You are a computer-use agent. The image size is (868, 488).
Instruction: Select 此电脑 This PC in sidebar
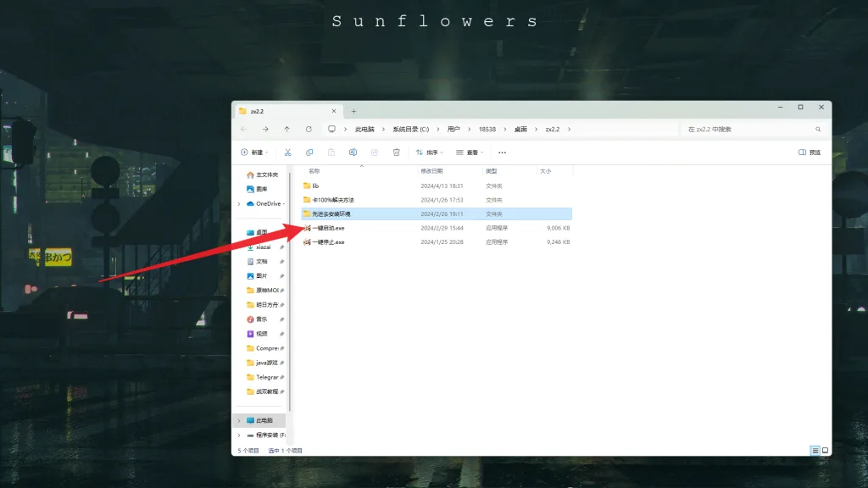click(x=259, y=420)
